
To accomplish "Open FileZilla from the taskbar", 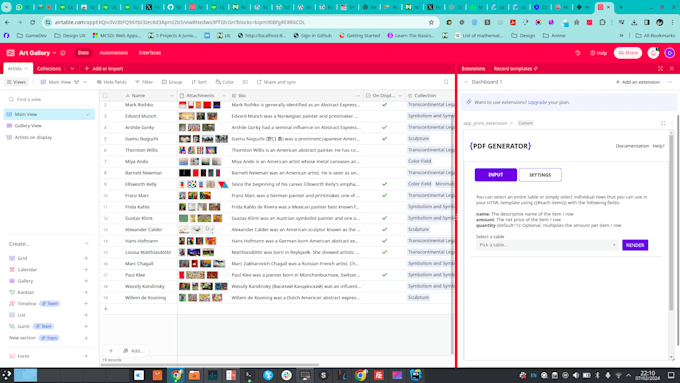I will [x=379, y=375].
